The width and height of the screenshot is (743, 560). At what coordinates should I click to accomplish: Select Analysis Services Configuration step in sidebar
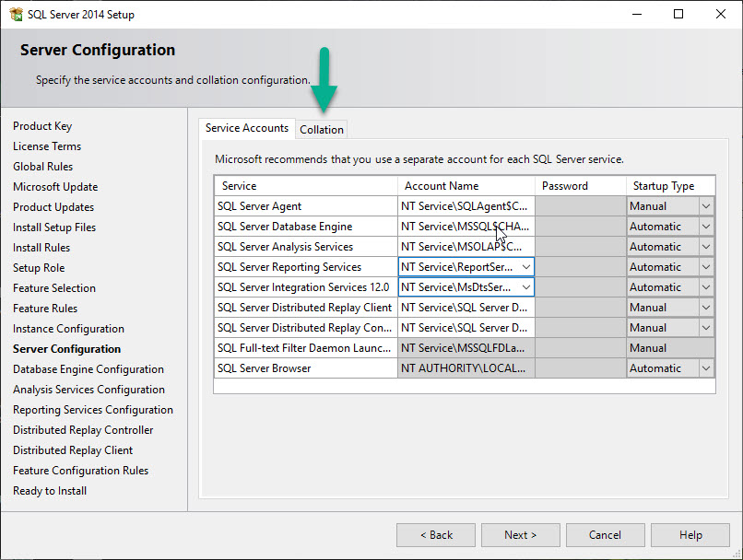click(88, 390)
